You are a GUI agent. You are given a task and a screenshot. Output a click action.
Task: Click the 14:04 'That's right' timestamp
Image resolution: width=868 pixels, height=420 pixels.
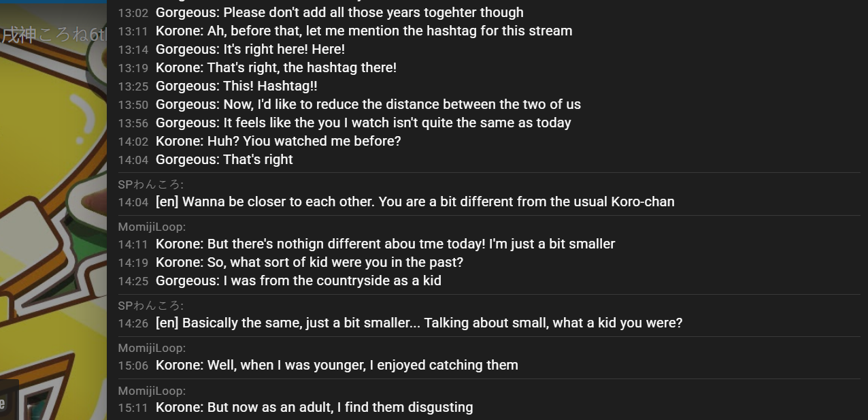(133, 160)
